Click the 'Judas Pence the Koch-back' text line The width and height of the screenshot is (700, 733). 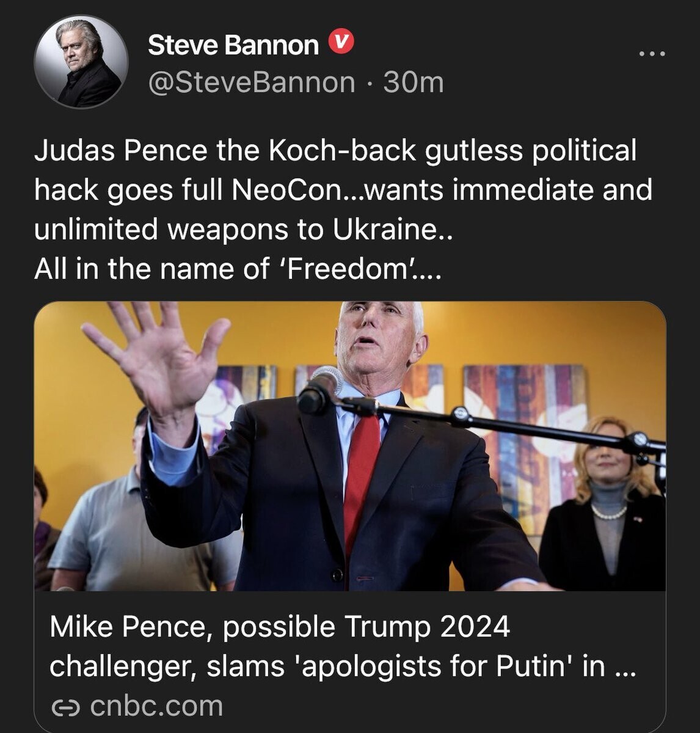pyautogui.click(x=335, y=150)
